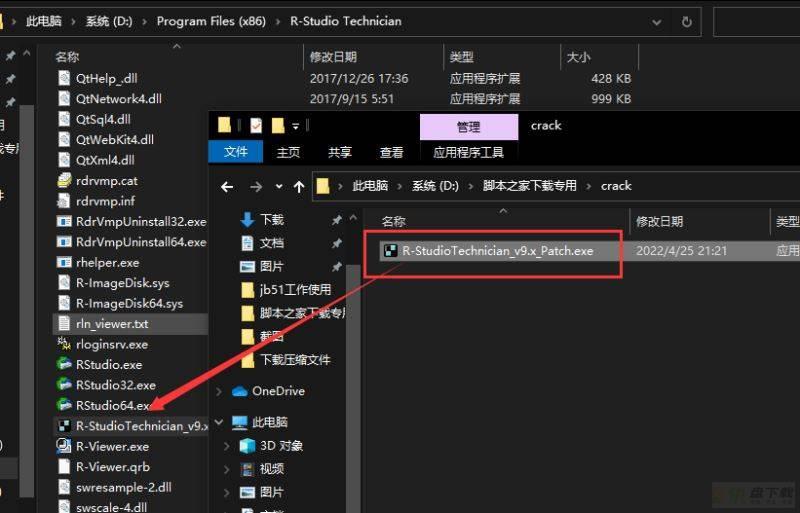Select 3D 对象 in navigation pane

(x=281, y=446)
